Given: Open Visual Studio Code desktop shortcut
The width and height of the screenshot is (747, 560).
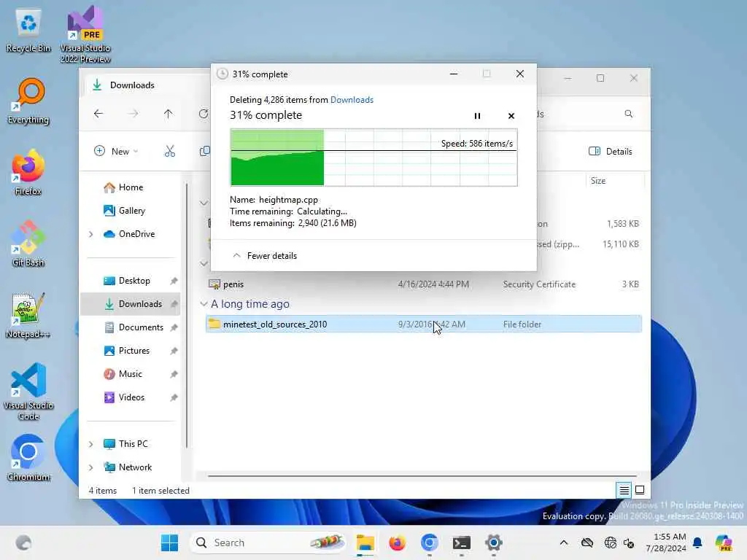Looking at the screenshot, I should (x=28, y=392).
